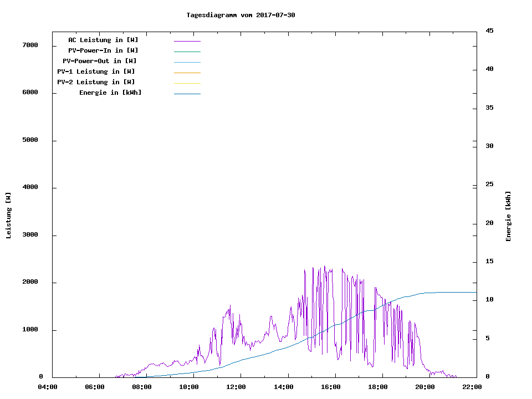
Task: Click the light blue line sample beside PV-Power-Out
Action: tap(187, 62)
